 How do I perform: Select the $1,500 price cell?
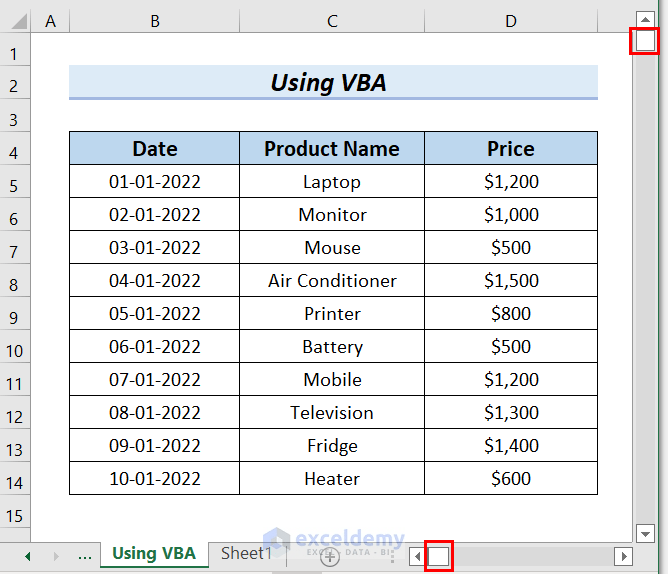[511, 280]
